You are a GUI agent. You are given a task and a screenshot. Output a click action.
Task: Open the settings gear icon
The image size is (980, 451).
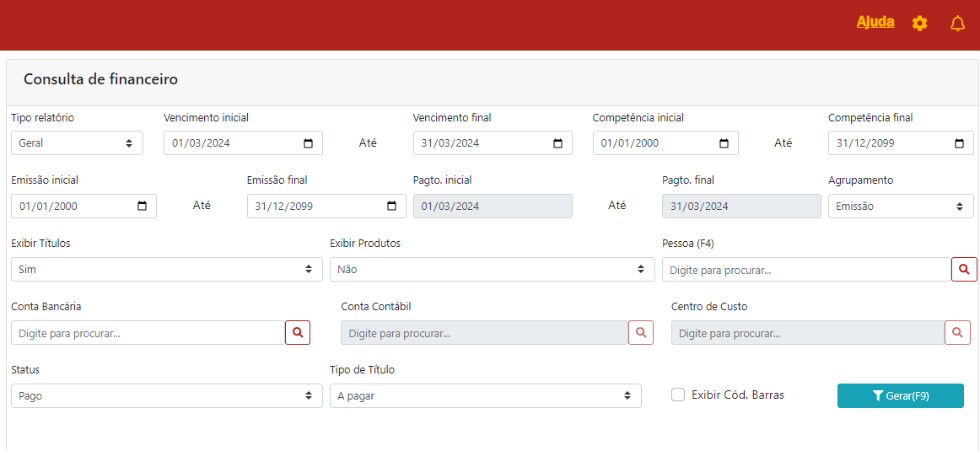(919, 24)
